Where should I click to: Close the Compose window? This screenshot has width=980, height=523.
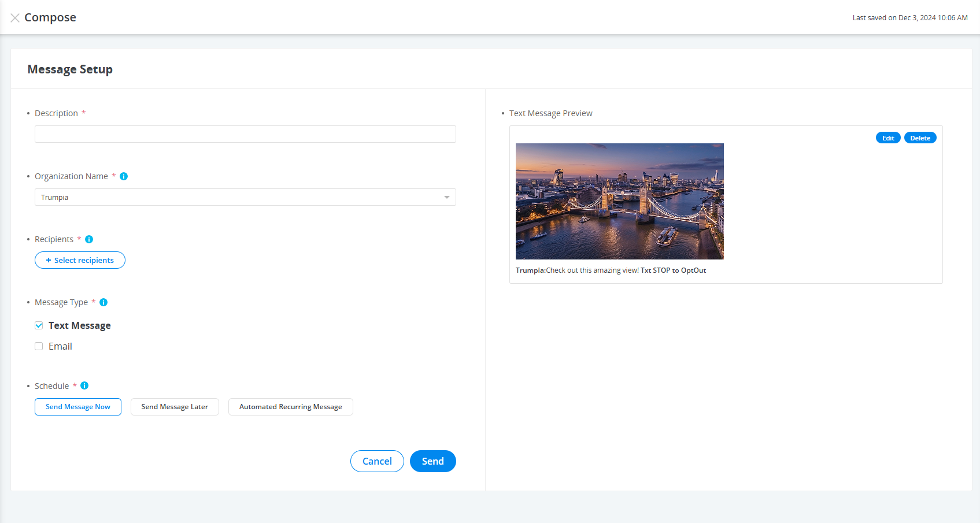[15, 17]
